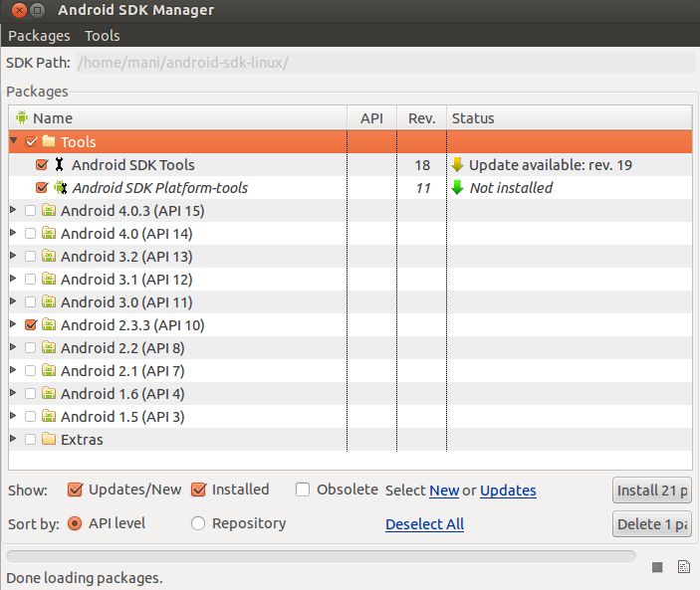Viewport: 700px width, 590px height.
Task: Enable the Obsolete show checkbox
Action: point(303,490)
